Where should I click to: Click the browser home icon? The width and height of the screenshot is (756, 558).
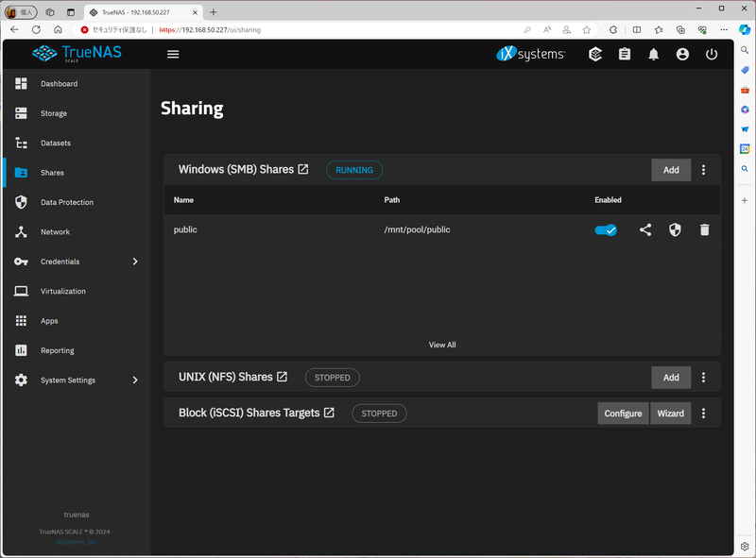tap(58, 30)
